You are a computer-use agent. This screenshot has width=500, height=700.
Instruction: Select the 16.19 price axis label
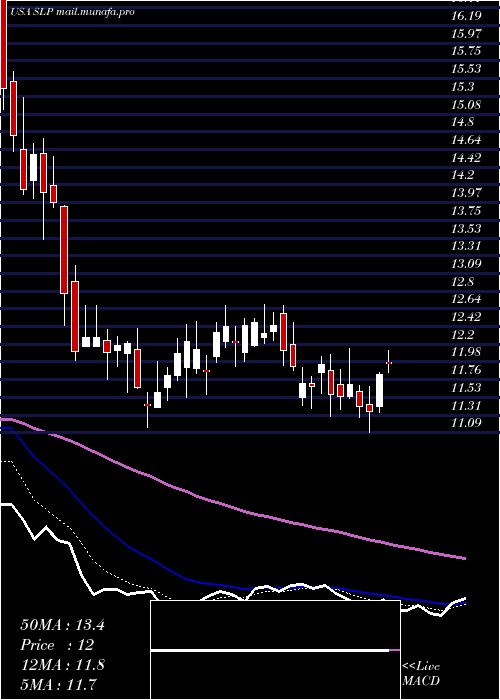[466, 16]
